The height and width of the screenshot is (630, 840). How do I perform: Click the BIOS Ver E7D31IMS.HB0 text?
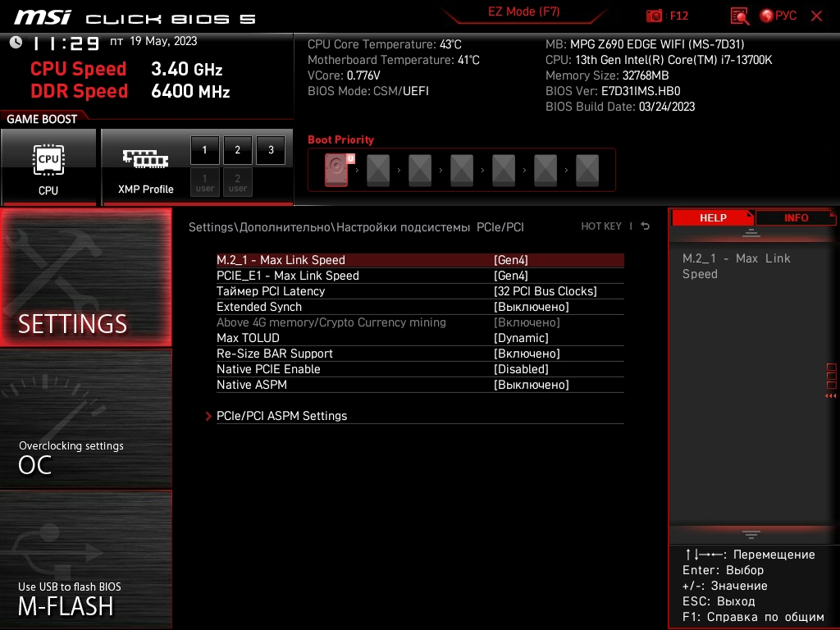(x=613, y=91)
